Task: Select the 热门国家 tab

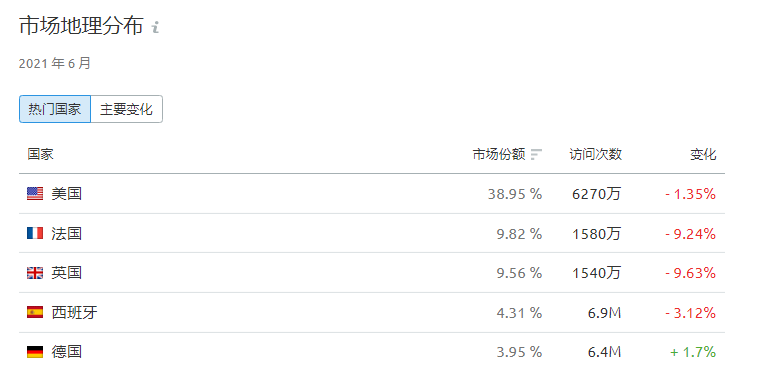Action: coord(55,109)
